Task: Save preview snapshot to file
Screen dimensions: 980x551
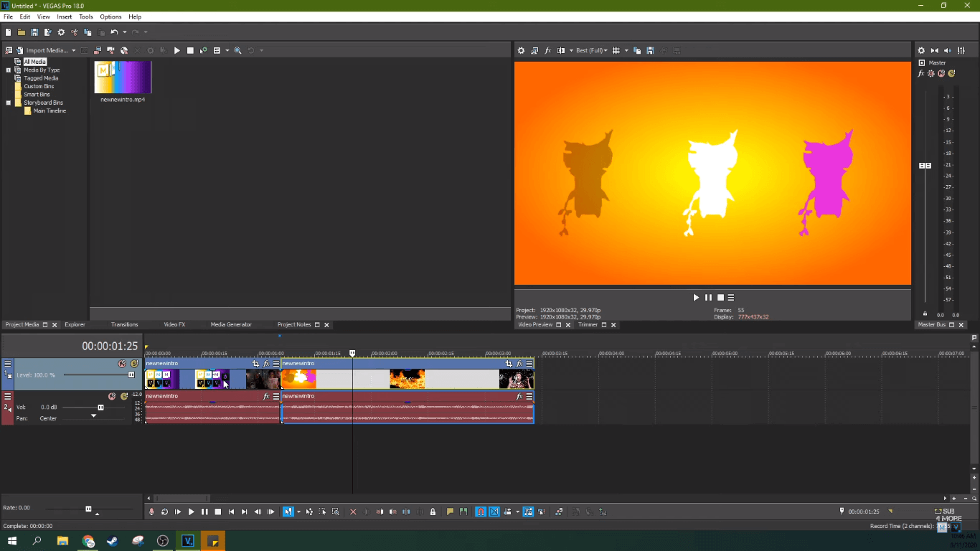Action: pyautogui.click(x=651, y=50)
